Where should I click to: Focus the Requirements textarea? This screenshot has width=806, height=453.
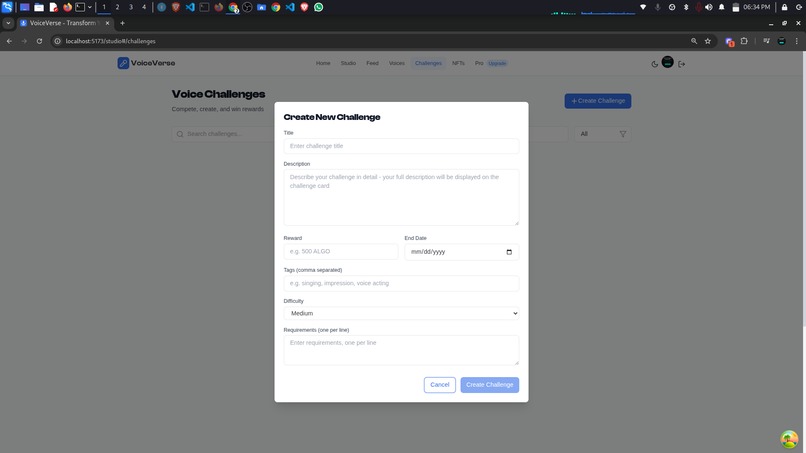[x=401, y=350]
